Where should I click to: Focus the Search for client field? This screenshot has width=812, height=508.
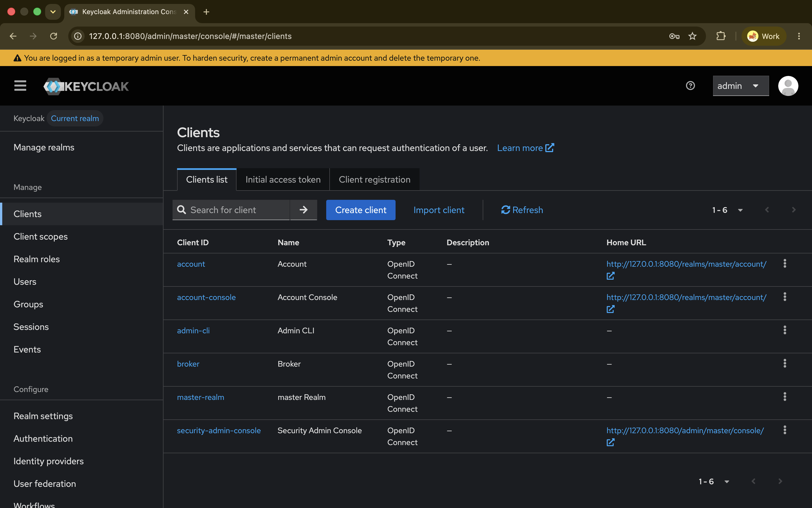[x=231, y=210]
